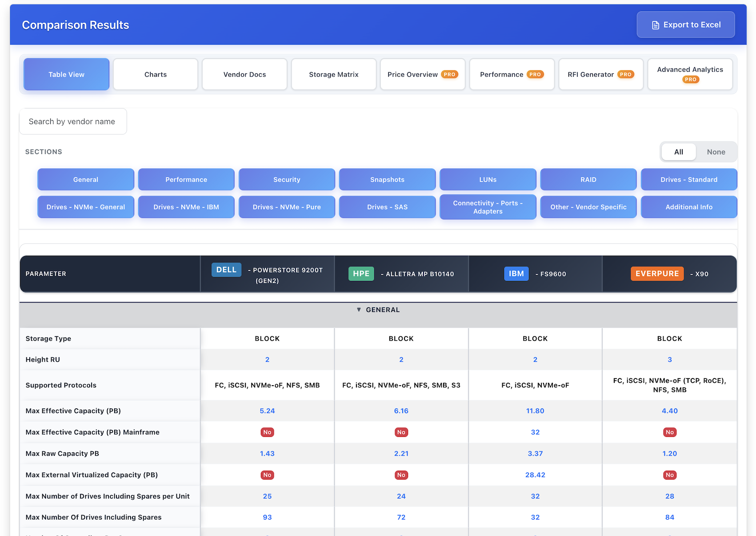Click the Export to Excel button
Viewport: 756px width, 536px height.
(x=686, y=25)
